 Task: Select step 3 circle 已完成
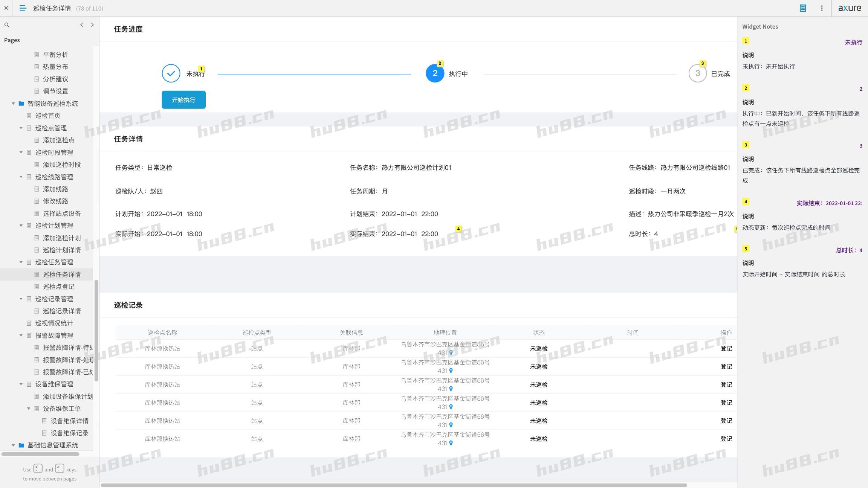point(697,73)
